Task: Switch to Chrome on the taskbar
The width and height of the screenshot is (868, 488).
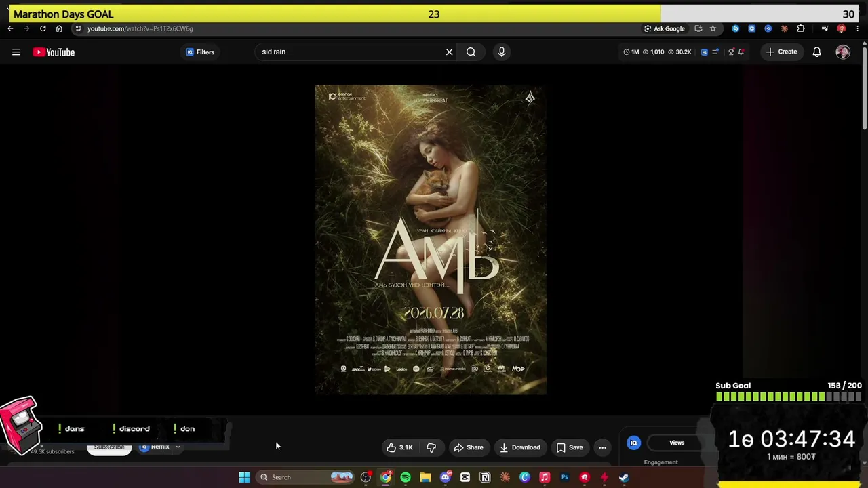Action: tap(386, 477)
